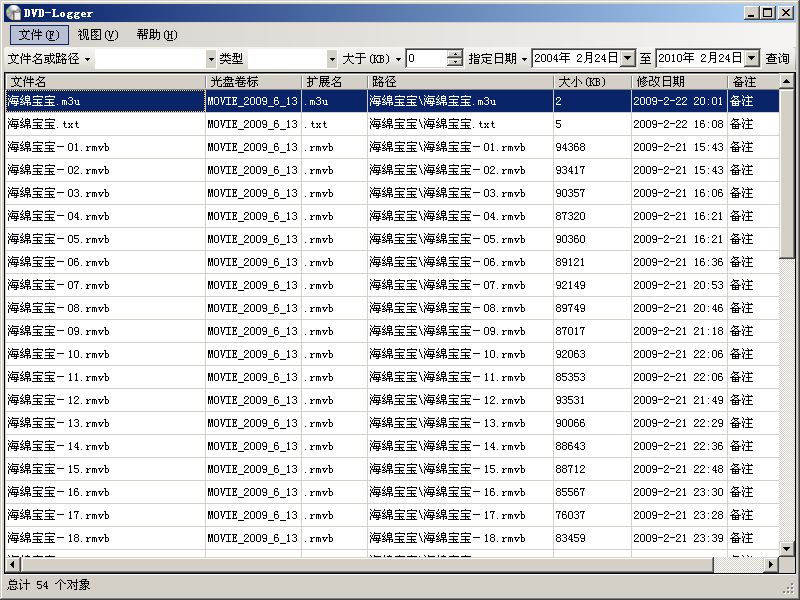Click date cell 2009-2-21 21:18

680,331
